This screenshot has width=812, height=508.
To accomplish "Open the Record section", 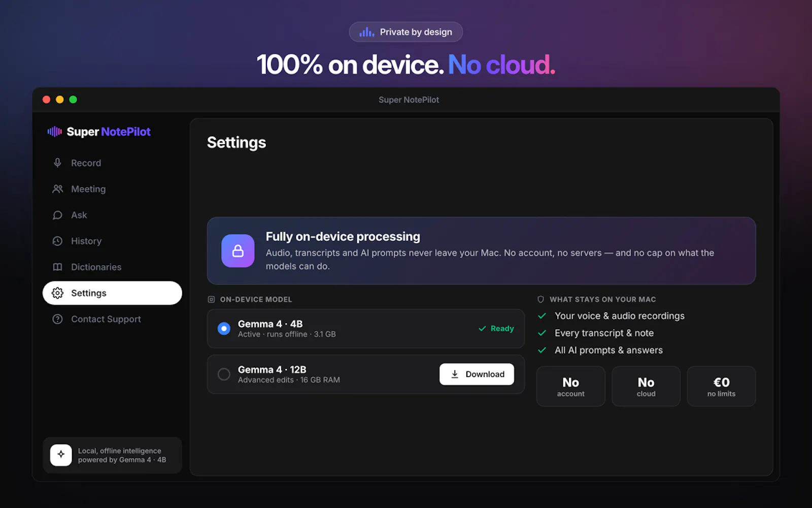I will (x=112, y=163).
